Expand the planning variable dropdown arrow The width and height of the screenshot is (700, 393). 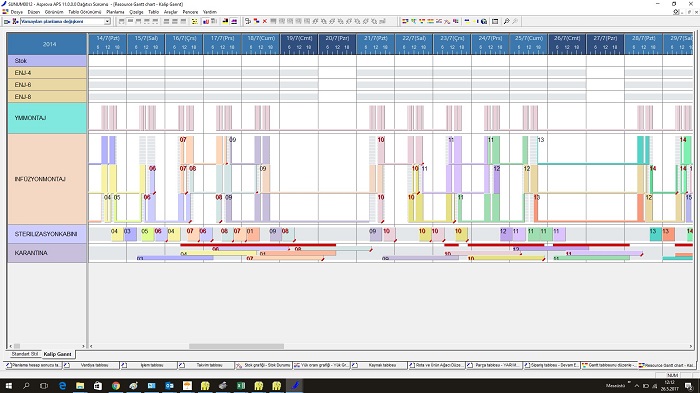click(108, 21)
